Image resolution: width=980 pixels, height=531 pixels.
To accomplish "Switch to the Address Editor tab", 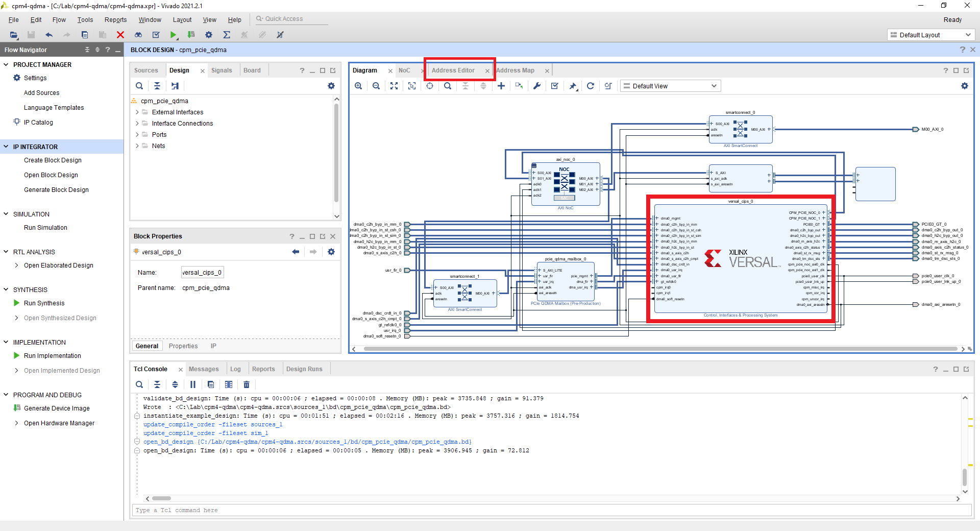I will point(453,70).
